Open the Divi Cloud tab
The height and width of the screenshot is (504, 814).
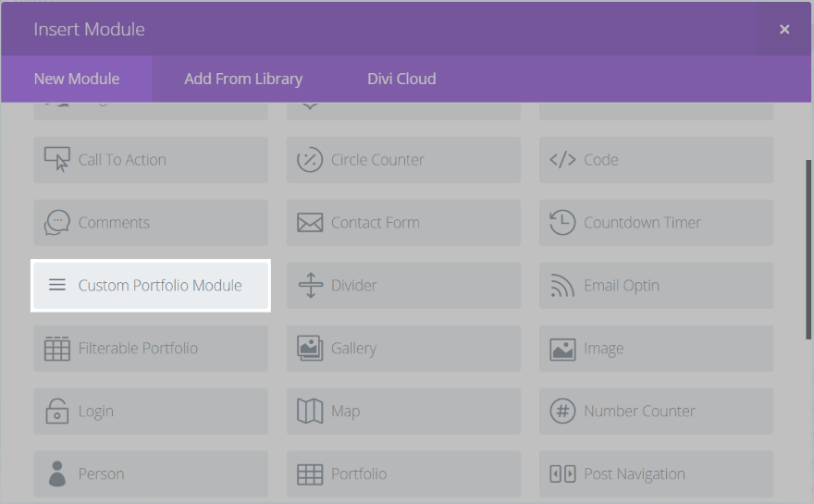click(401, 79)
